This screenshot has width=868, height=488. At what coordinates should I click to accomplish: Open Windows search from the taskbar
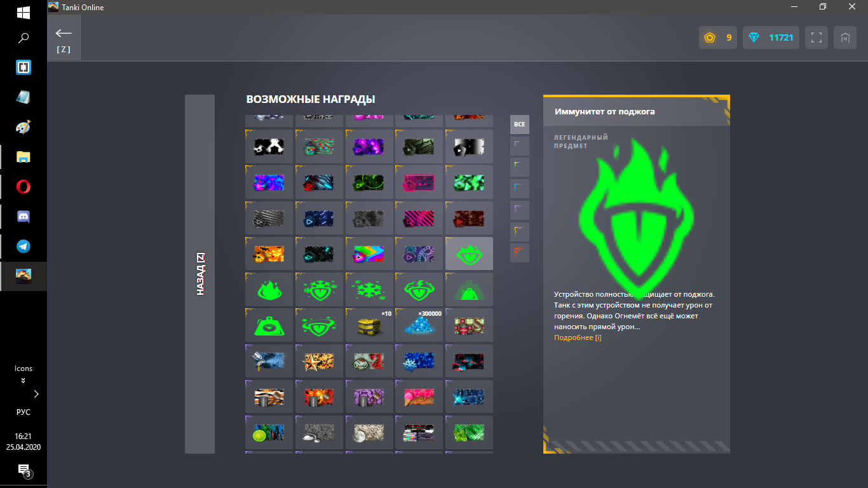click(x=24, y=38)
